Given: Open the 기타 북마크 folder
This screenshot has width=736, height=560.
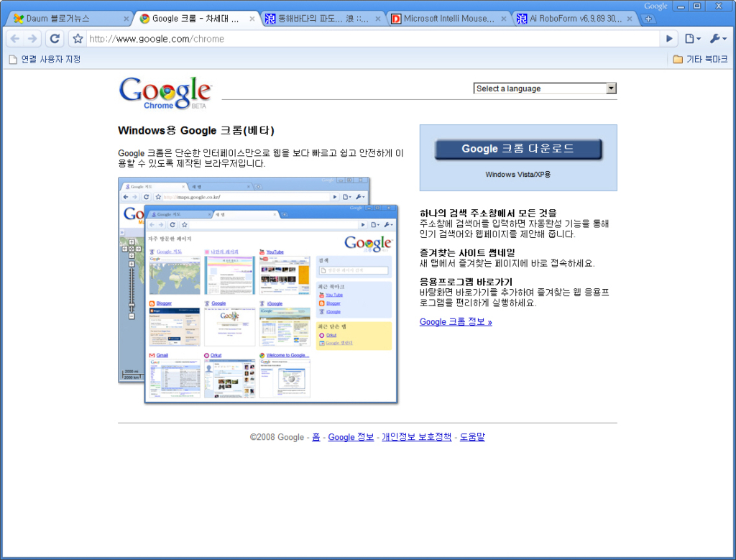Looking at the screenshot, I should (700, 59).
